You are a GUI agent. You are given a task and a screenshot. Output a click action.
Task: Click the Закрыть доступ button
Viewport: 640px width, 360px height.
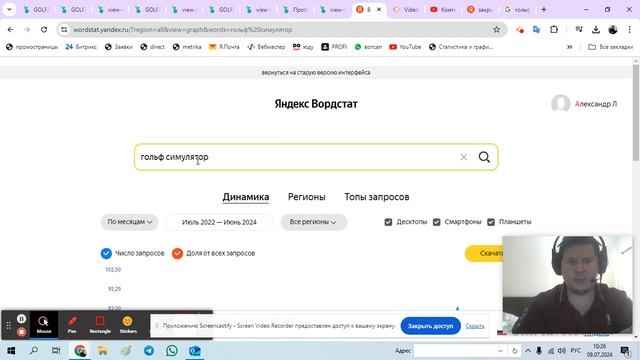430,326
